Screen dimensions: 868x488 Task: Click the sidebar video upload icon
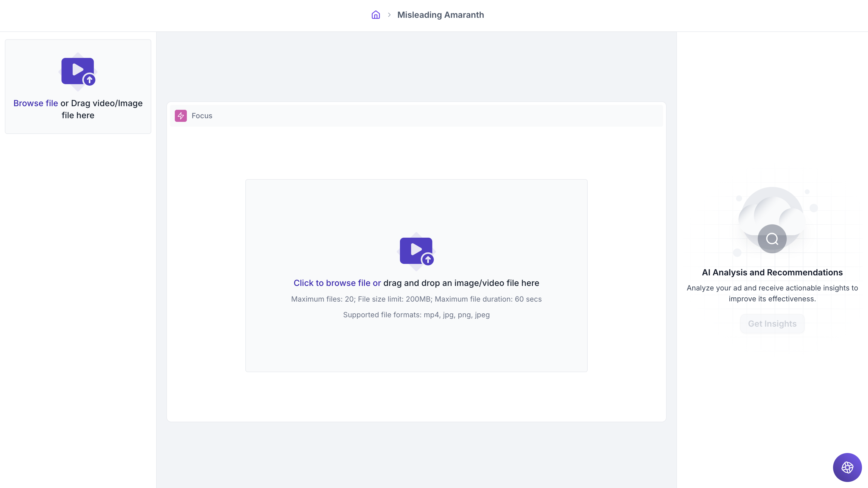[x=78, y=71]
